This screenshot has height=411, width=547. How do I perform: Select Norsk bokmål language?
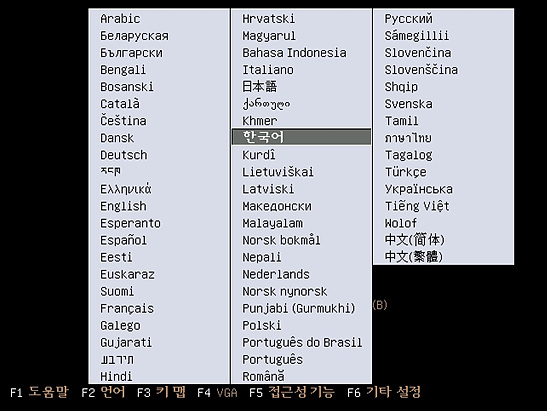pos(281,240)
